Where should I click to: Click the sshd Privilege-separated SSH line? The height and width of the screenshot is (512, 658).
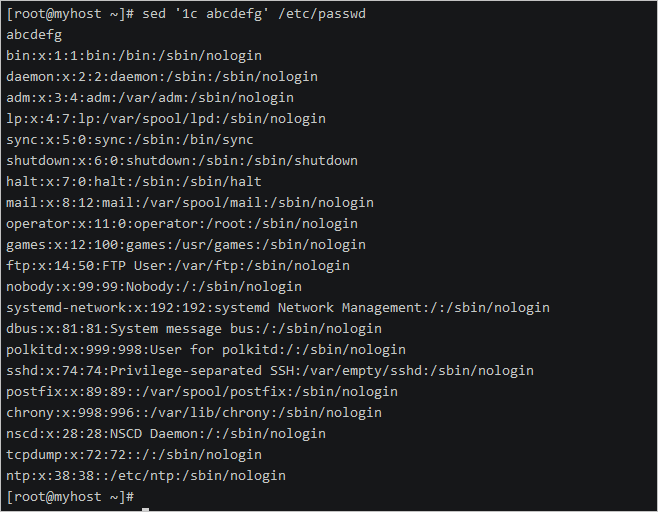click(270, 371)
